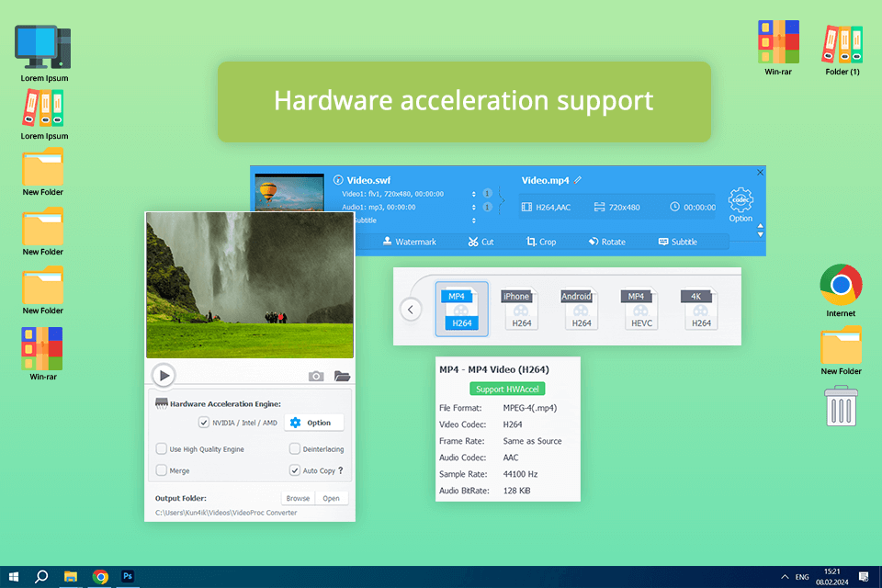This screenshot has height=588, width=882.
Task: Open the notification center icon
Action: click(864, 576)
